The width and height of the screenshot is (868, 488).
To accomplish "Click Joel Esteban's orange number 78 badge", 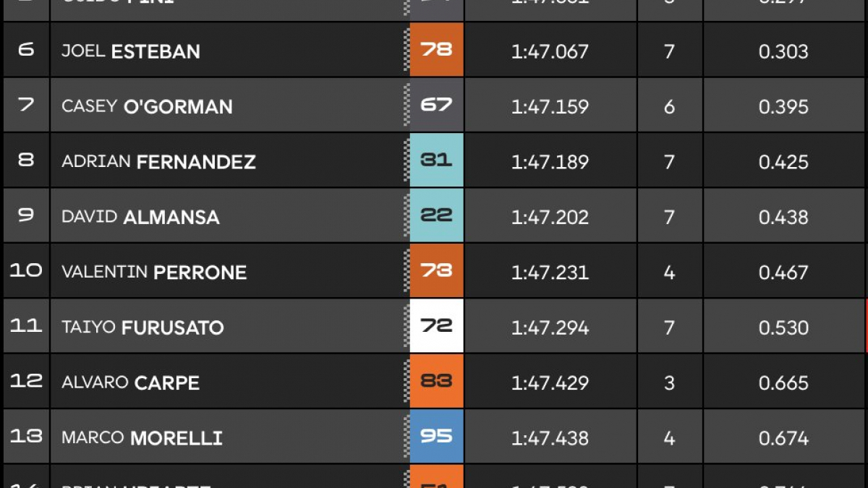I will [436, 50].
